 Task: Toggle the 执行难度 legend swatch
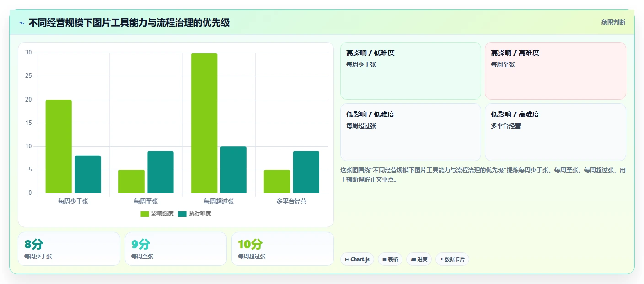coord(182,214)
